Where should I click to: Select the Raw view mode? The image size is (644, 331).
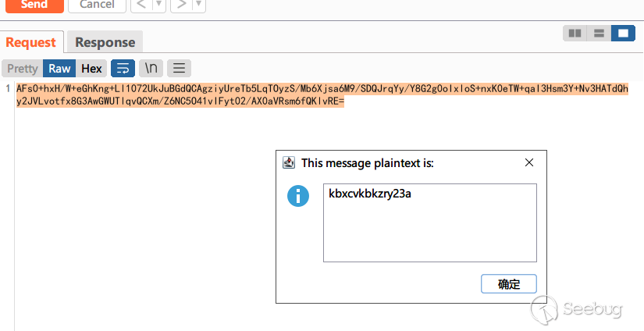point(59,68)
